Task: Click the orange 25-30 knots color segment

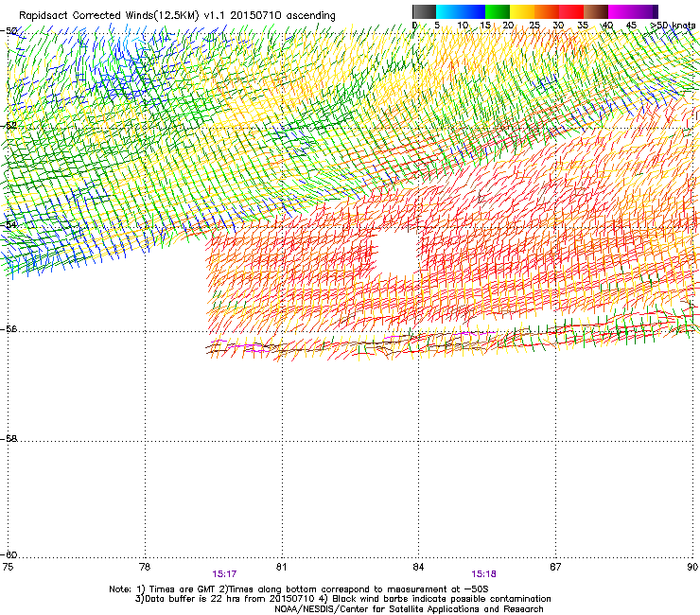Action: pos(547,11)
